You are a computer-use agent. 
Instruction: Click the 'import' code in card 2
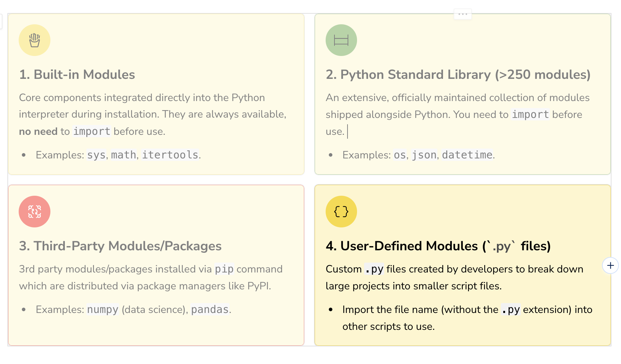point(530,115)
